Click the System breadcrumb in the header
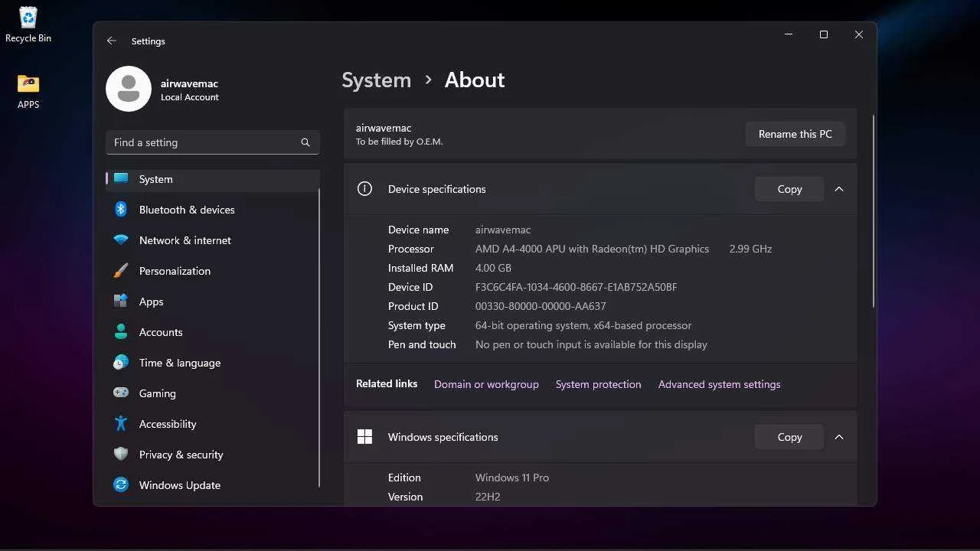 tap(376, 80)
